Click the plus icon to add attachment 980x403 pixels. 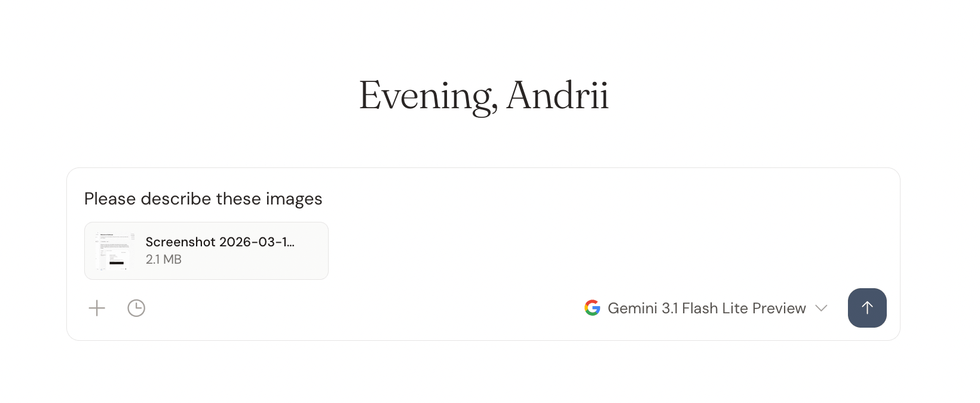click(97, 308)
